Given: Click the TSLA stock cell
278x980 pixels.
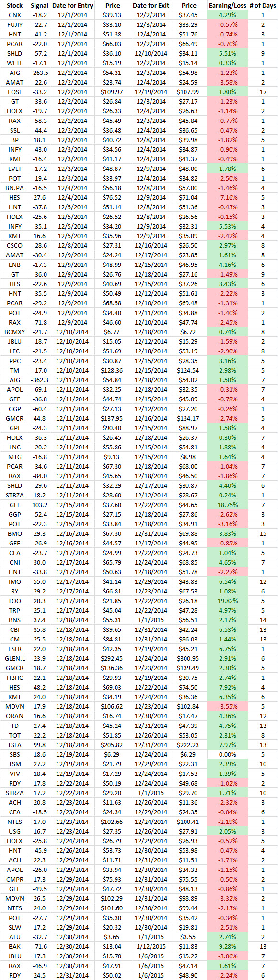Looking at the screenshot, I should tap(14, 745).
